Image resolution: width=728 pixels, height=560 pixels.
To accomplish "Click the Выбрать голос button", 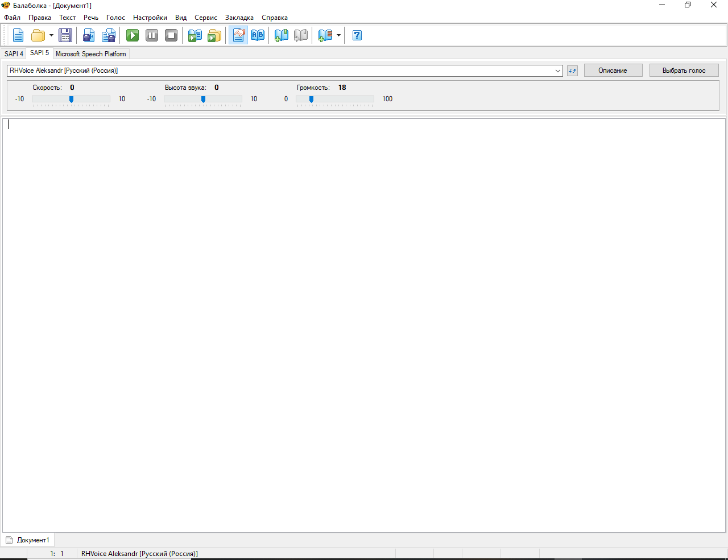I will pyautogui.click(x=684, y=70).
